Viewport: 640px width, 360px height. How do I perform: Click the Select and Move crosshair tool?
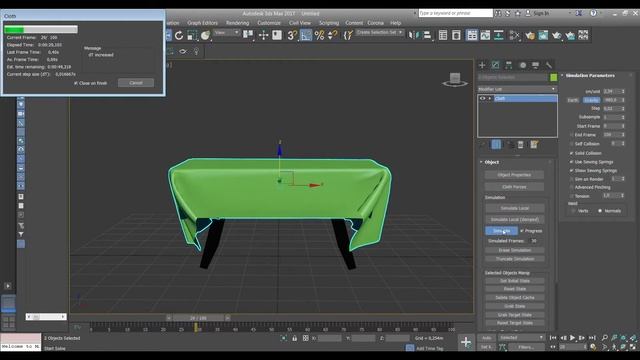click(263, 36)
